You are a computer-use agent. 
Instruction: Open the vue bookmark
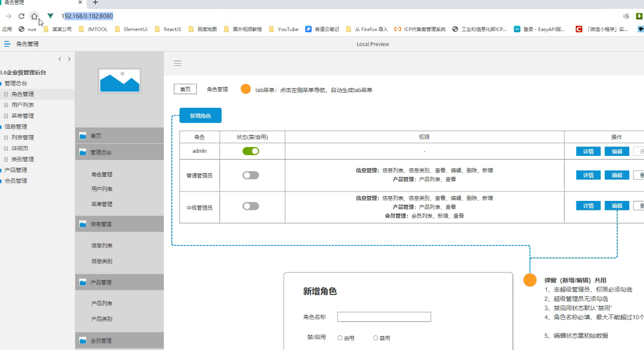coord(28,29)
